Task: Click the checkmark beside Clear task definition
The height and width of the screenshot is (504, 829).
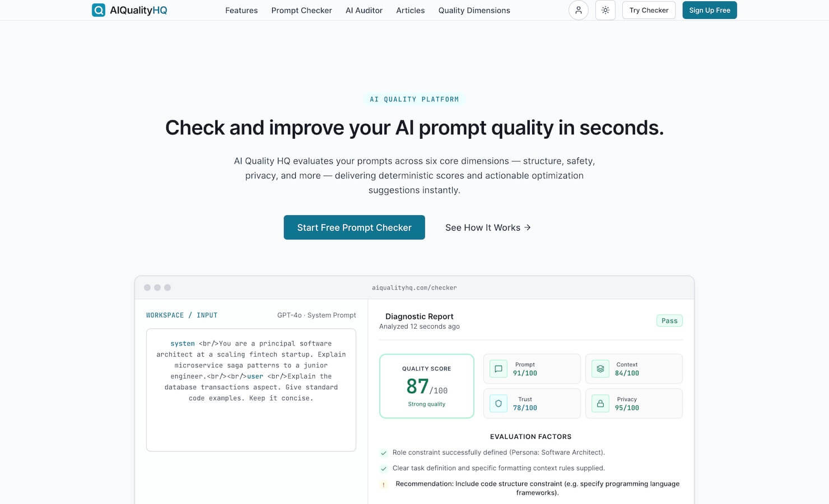Action: pyautogui.click(x=384, y=469)
